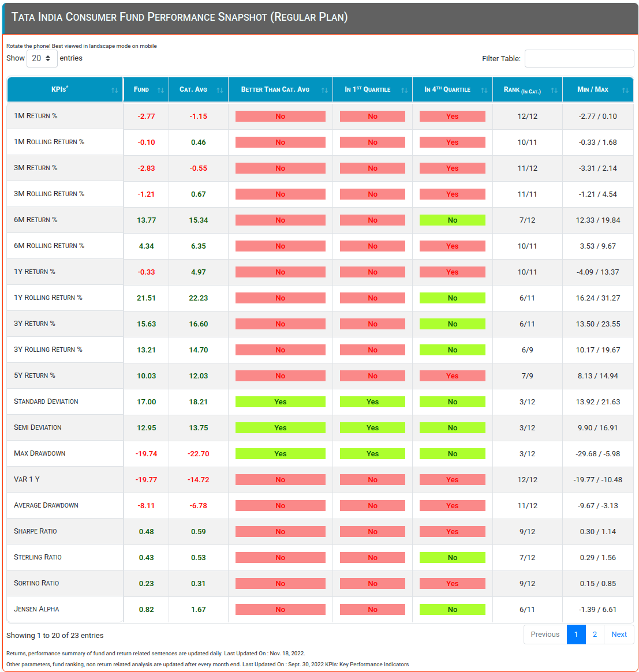Select the Sortino Ratio row label
This screenshot has height=672, width=639.
(36, 583)
